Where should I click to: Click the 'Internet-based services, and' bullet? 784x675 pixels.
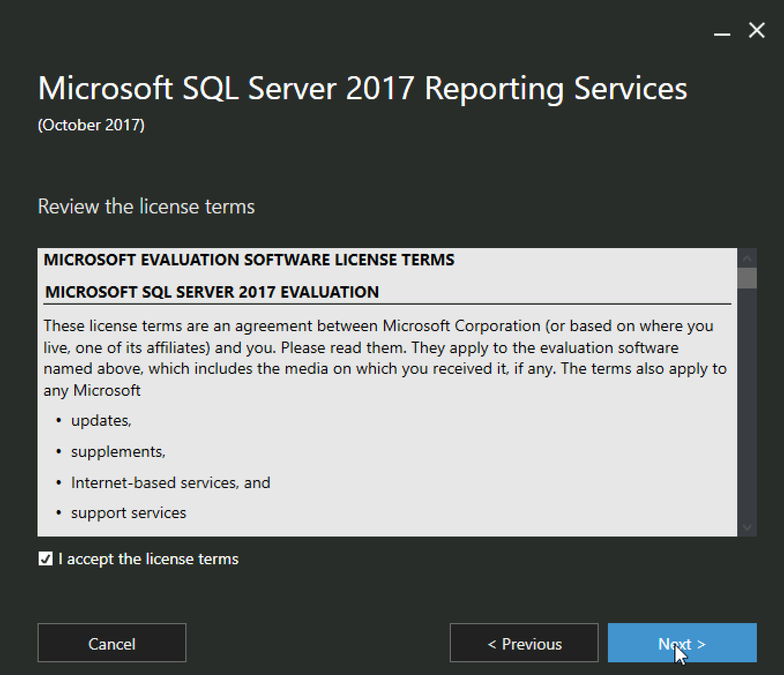[x=170, y=482]
